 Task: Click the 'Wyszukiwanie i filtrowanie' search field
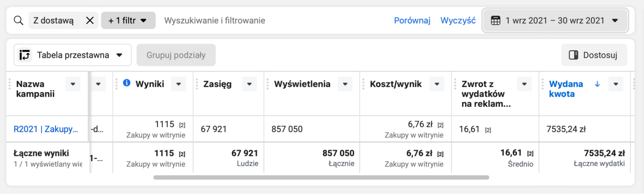point(215,21)
